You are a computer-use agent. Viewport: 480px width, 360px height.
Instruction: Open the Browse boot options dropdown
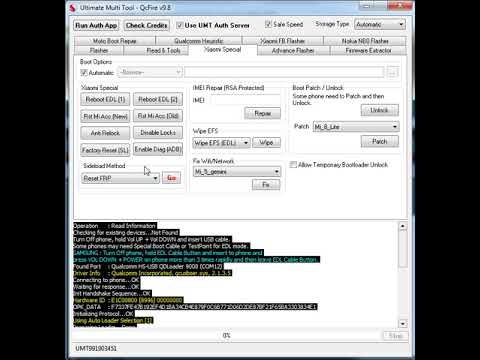[x=150, y=72]
